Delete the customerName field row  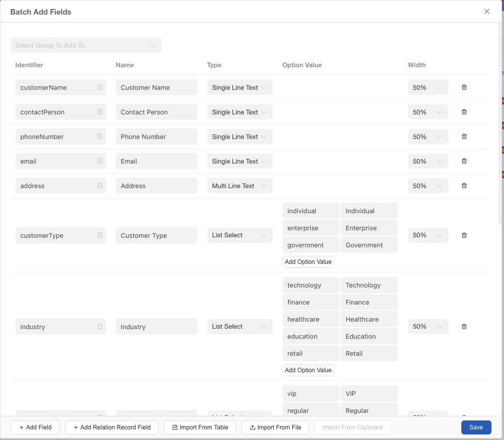(464, 87)
